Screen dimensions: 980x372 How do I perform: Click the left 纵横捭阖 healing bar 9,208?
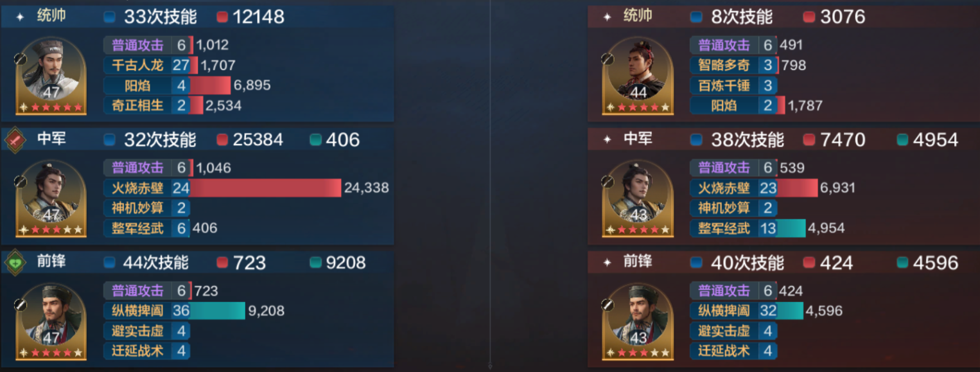pyautogui.click(x=218, y=310)
